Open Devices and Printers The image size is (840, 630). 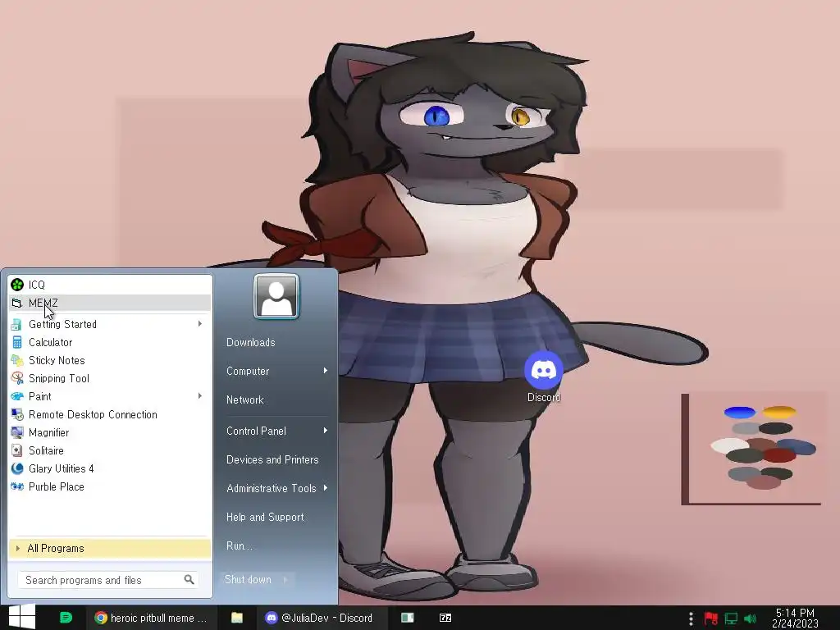[x=272, y=459]
